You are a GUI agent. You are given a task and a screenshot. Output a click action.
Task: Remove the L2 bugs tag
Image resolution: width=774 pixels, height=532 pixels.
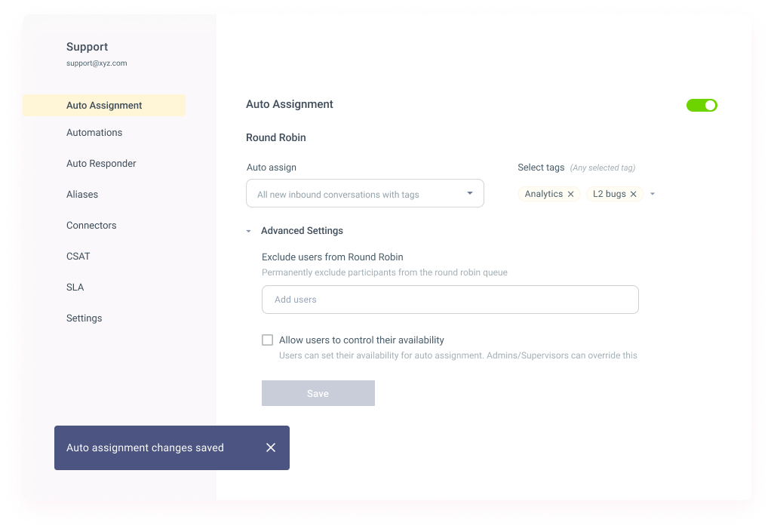[634, 195]
